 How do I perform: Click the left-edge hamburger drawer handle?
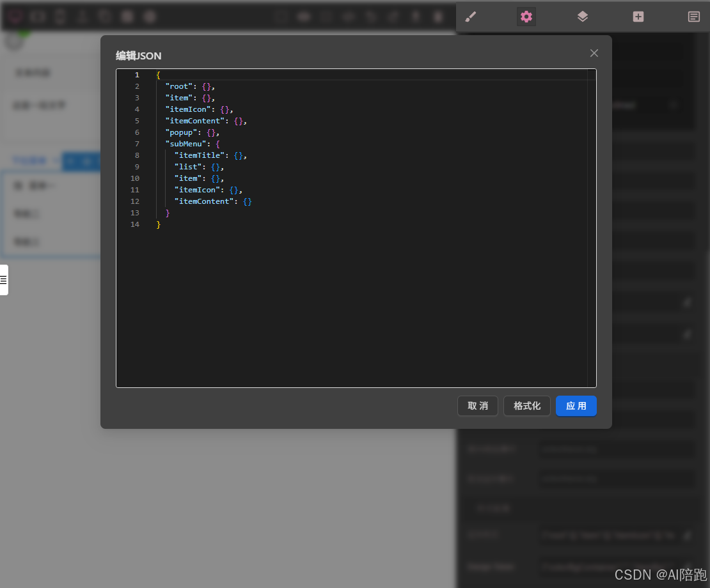pyautogui.click(x=4, y=280)
